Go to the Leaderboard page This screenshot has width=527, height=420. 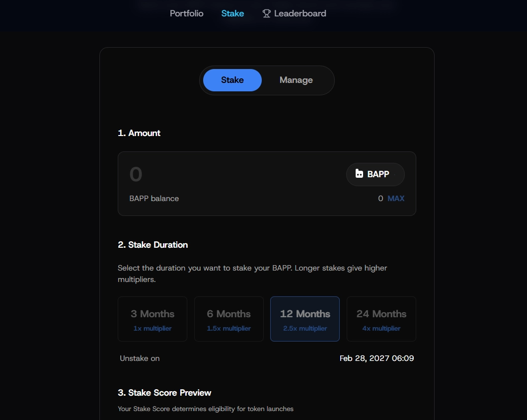(294, 13)
